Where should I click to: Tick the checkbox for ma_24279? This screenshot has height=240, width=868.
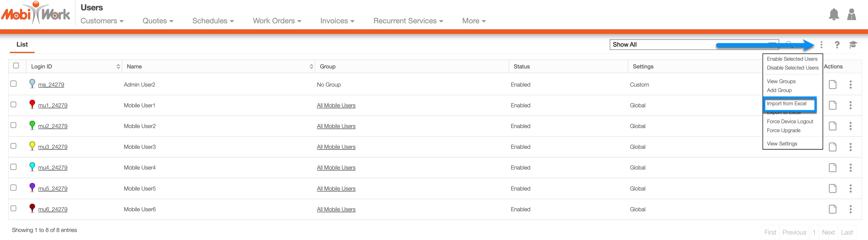[13, 84]
